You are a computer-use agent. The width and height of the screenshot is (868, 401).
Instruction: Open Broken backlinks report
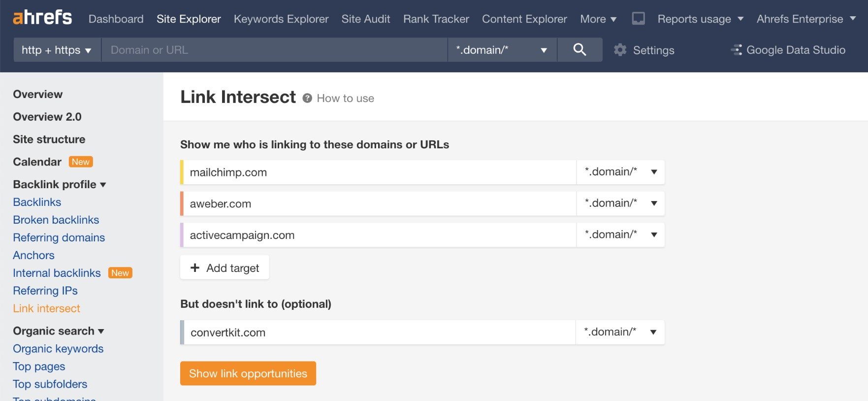pos(56,220)
